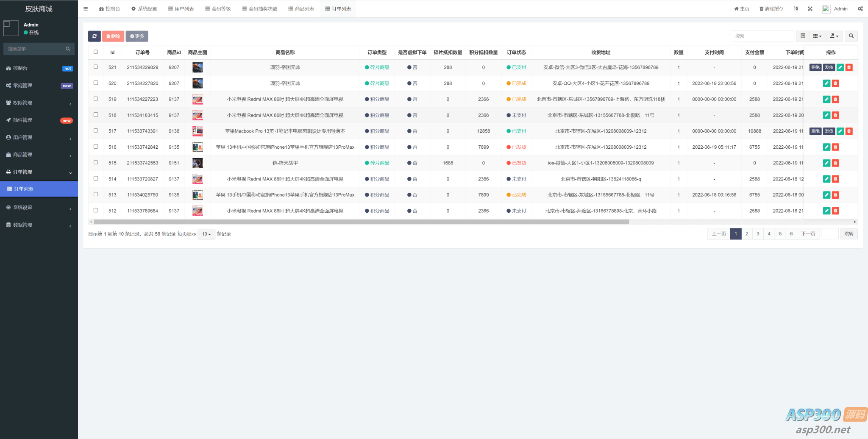Go to page 3 of the orders
The height and width of the screenshot is (439, 868).
758,234
